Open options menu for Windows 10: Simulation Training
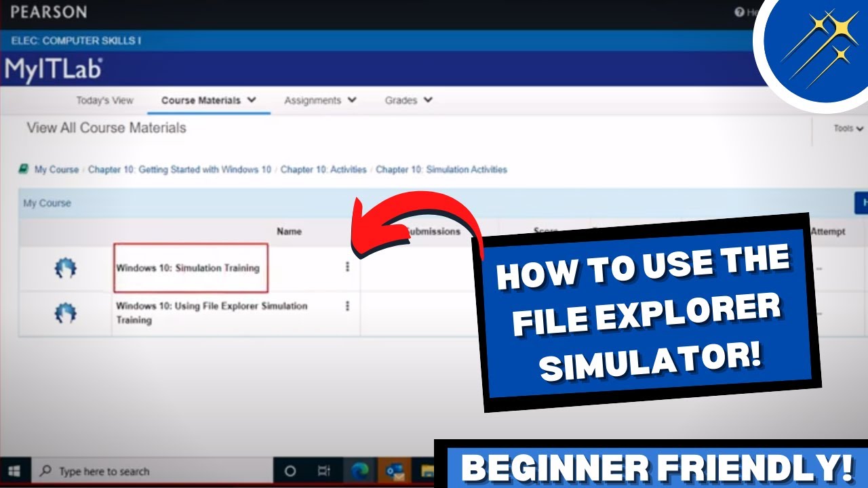The height and width of the screenshot is (488, 868). point(347,267)
